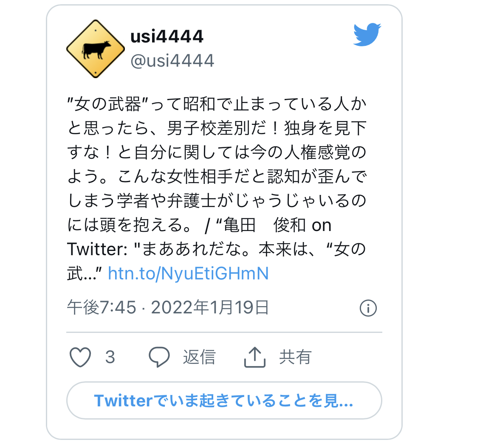Image resolution: width=497 pixels, height=448 pixels.
Task: Click the tweet line mentioning 学者や弁護士
Action: (x=217, y=200)
